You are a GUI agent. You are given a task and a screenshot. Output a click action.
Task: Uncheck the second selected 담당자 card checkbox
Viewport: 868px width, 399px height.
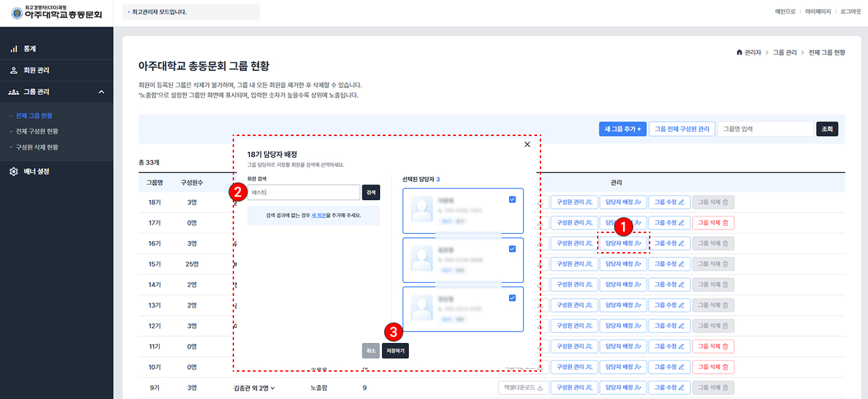click(x=512, y=249)
